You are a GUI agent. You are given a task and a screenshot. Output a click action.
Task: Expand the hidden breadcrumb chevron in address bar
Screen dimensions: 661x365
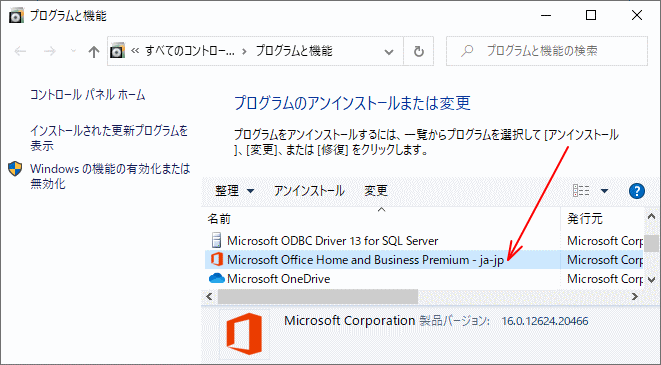[135, 51]
